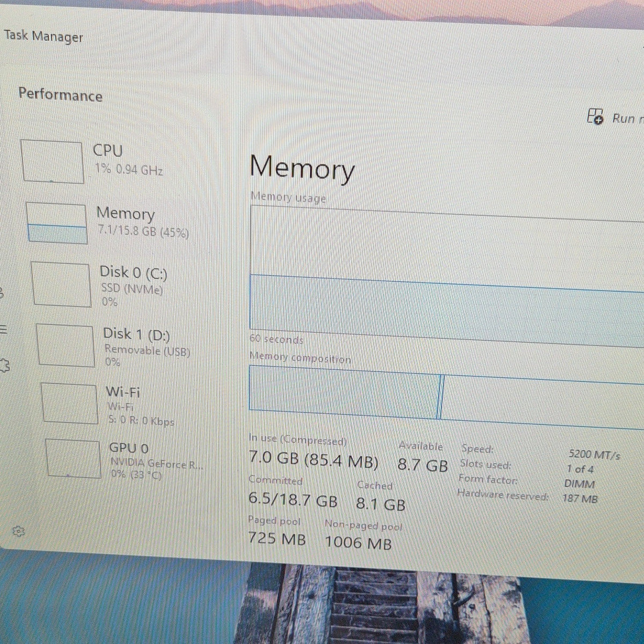Click committed value "6.5/18.7 GB"

tap(293, 500)
